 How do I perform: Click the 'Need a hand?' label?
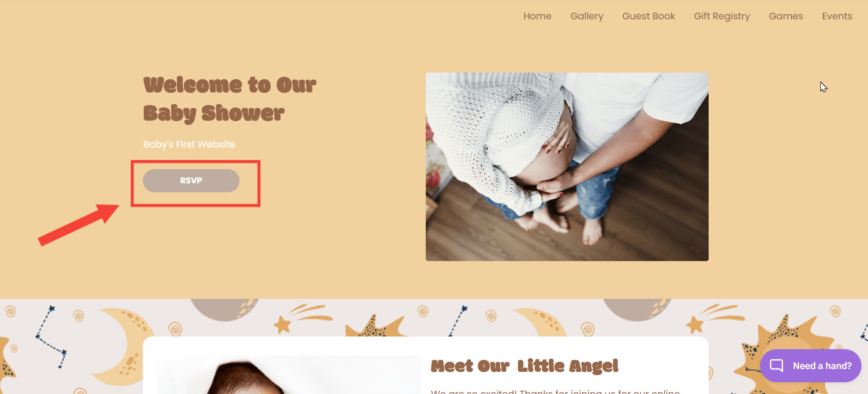coord(822,366)
